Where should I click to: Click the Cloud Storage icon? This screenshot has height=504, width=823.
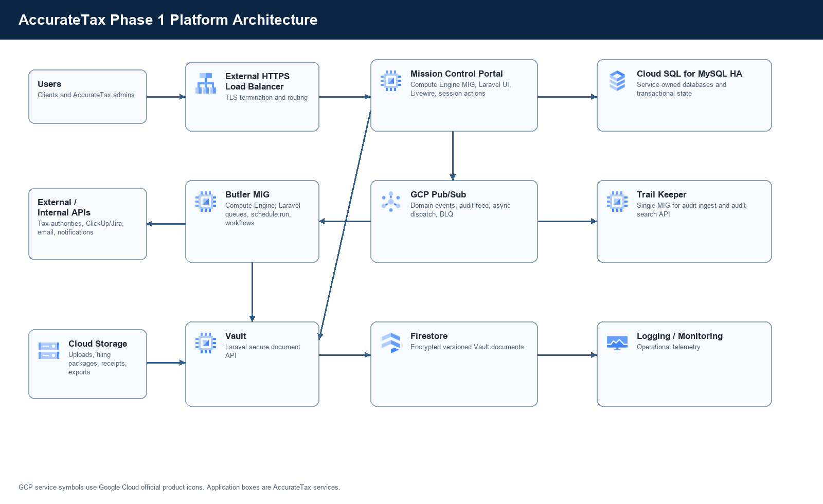[49, 351]
